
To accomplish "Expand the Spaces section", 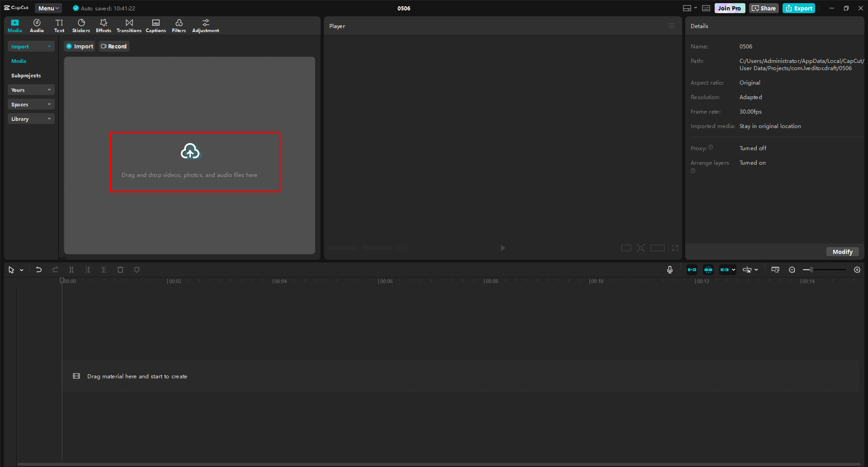I will click(31, 105).
